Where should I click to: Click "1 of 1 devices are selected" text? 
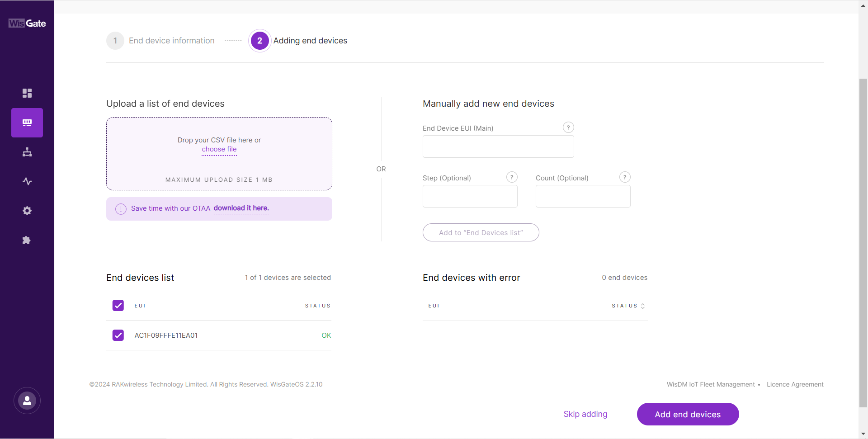tap(288, 278)
